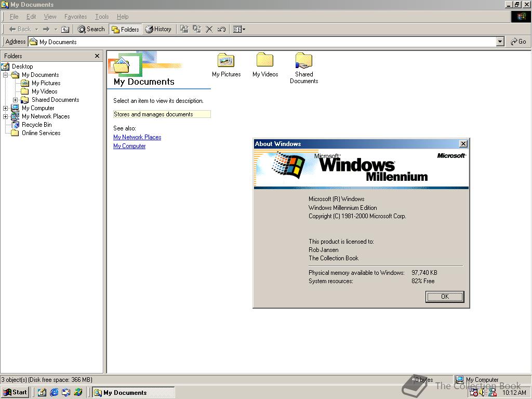Click the volume speaker tray icon
Screen dimensions: 532x399
(x=483, y=393)
